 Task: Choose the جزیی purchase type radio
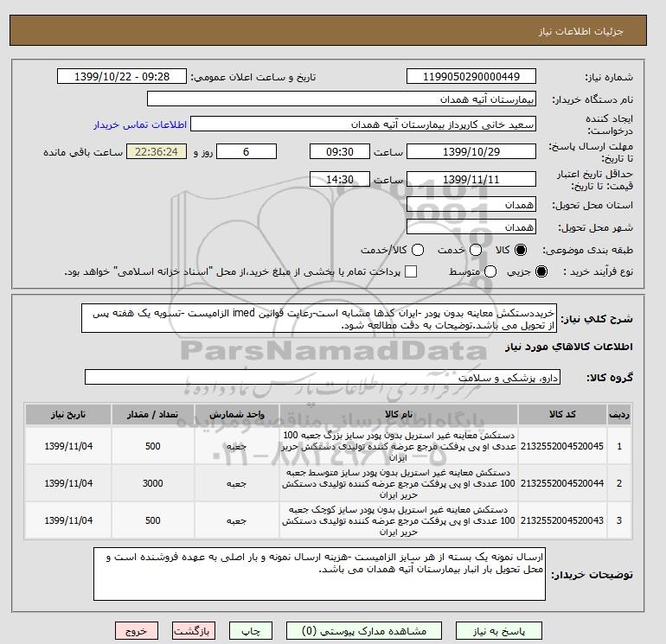click(x=541, y=271)
